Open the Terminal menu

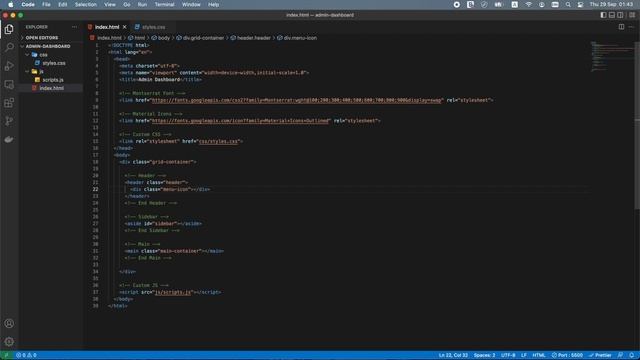click(164, 4)
